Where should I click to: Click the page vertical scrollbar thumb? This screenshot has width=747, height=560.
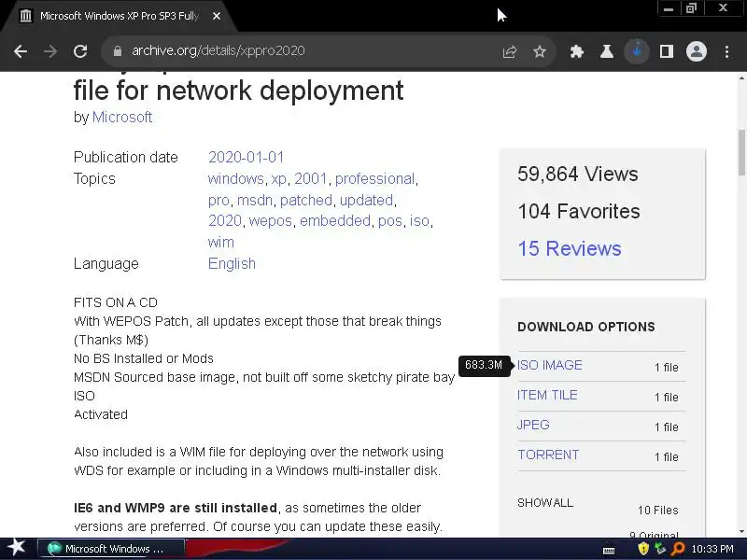(741, 152)
